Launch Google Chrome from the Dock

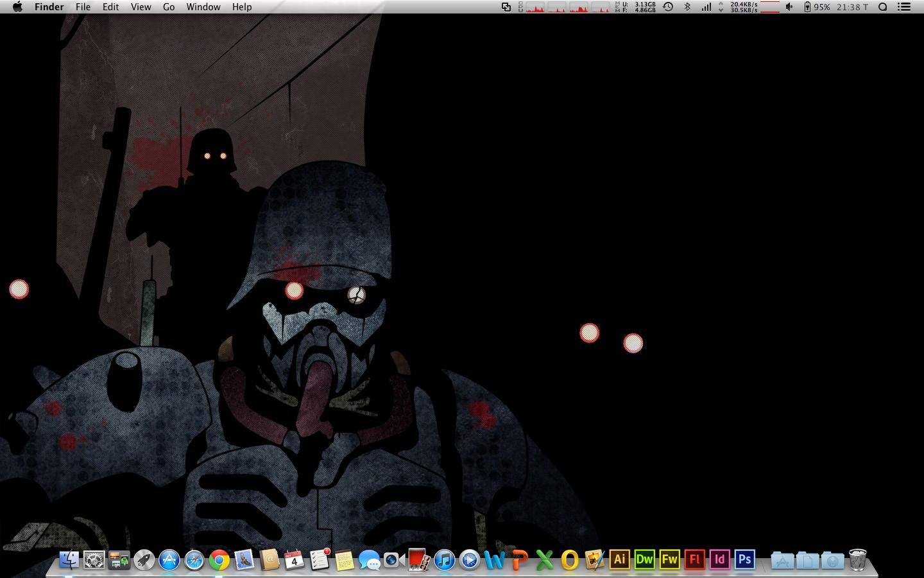click(219, 560)
